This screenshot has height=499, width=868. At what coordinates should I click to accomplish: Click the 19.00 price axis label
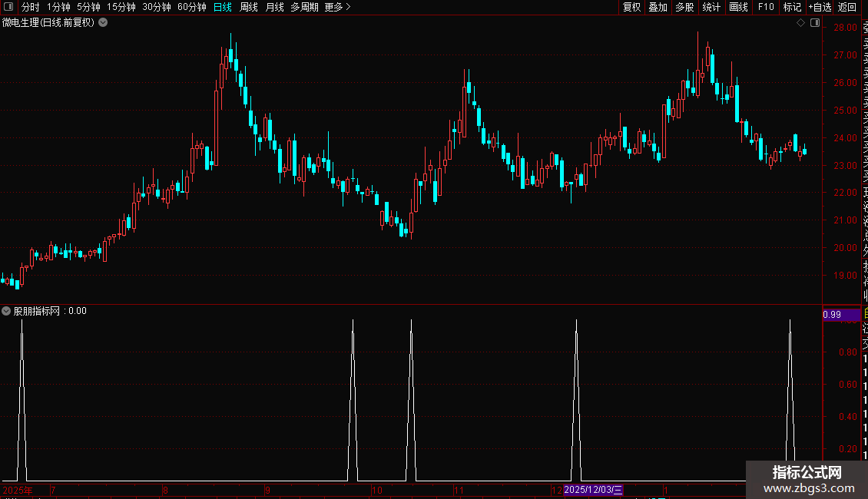[x=845, y=276]
